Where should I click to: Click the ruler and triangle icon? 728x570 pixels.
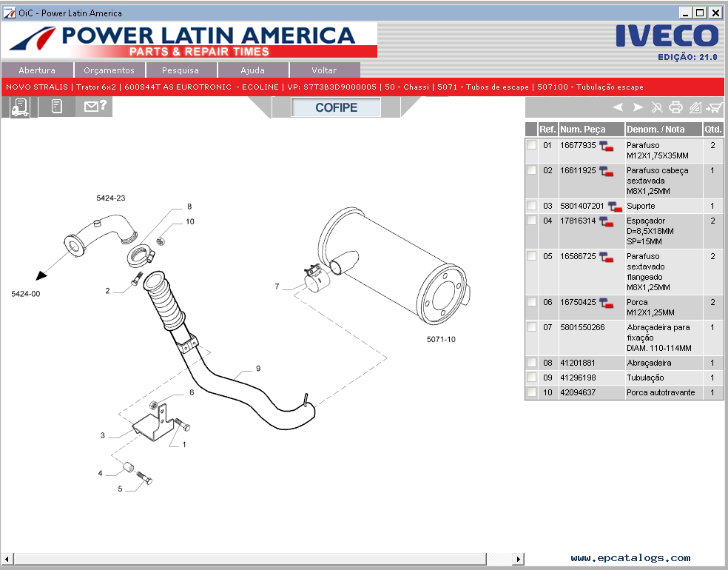(x=695, y=108)
